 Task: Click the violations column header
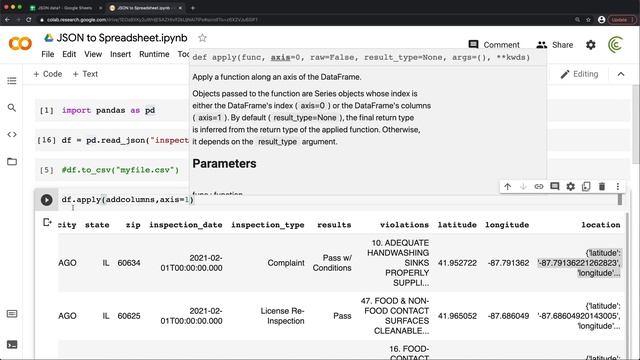click(404, 225)
